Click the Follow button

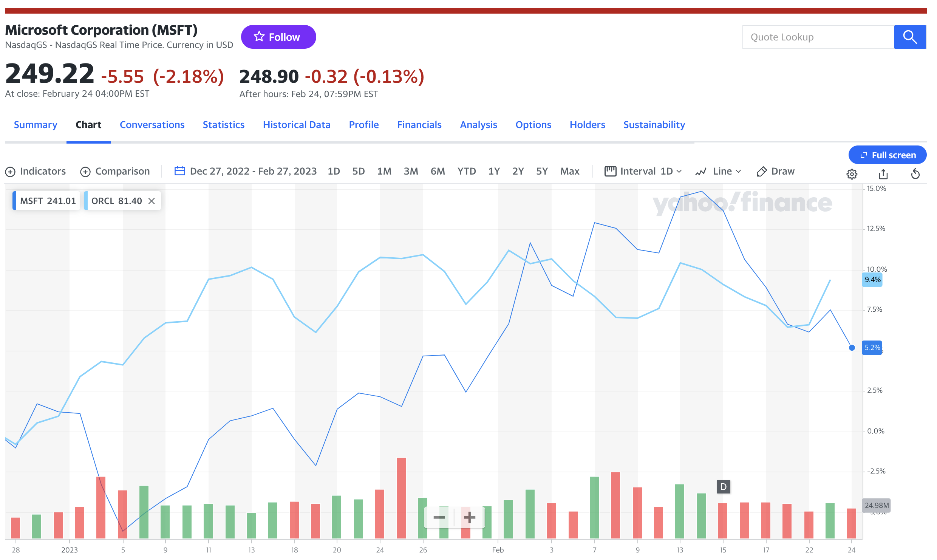278,37
